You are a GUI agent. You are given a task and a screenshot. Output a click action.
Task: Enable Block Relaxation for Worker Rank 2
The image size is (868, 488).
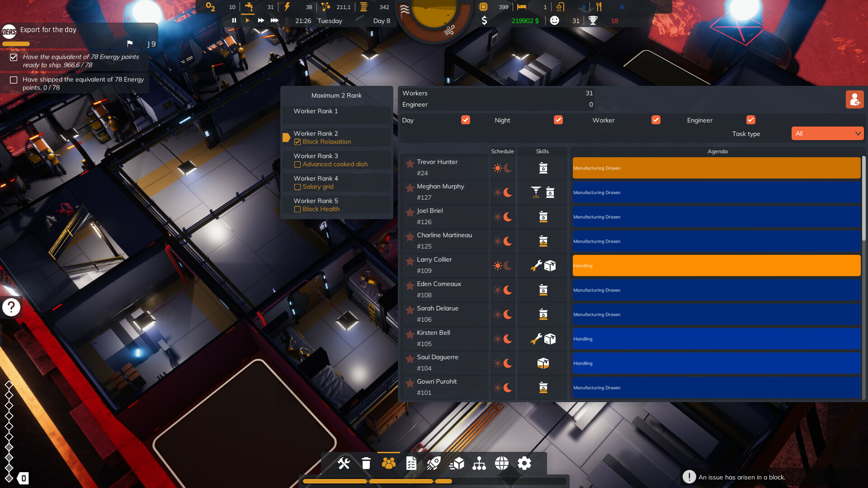click(x=297, y=141)
